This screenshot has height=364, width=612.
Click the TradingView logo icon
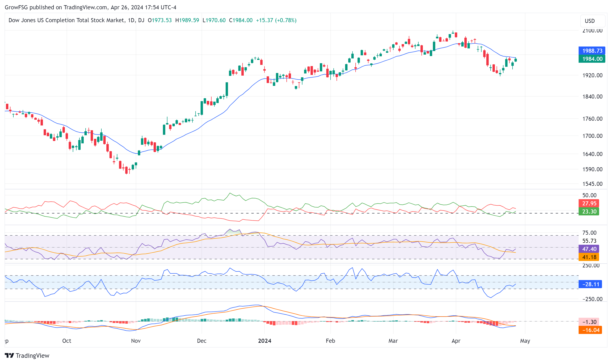[x=9, y=355]
